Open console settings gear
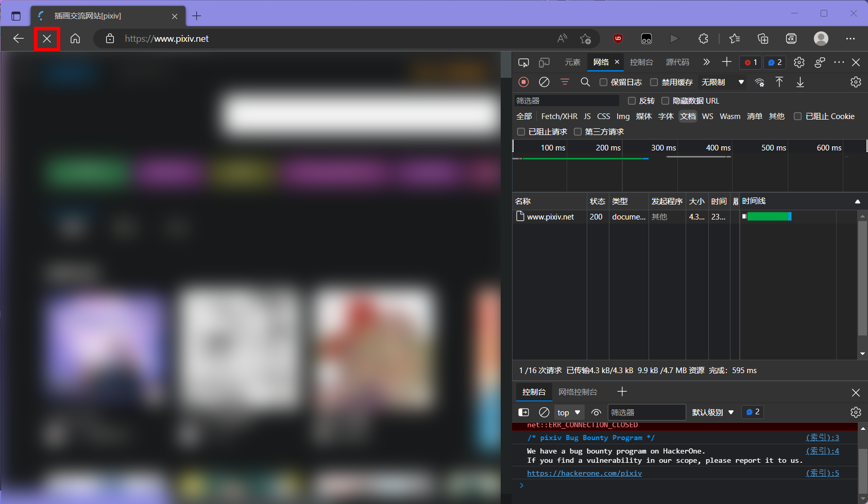Image resolution: width=868 pixels, height=504 pixels. point(856,412)
